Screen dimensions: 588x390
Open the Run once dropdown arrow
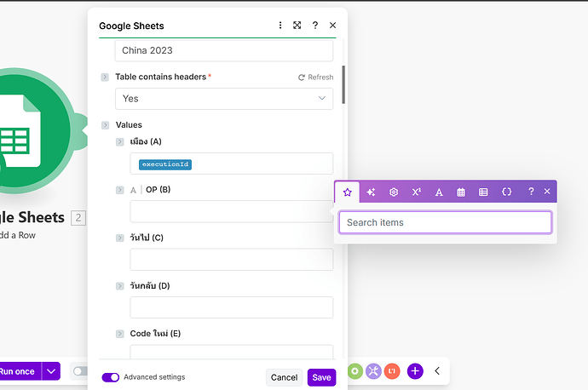pyautogui.click(x=50, y=371)
